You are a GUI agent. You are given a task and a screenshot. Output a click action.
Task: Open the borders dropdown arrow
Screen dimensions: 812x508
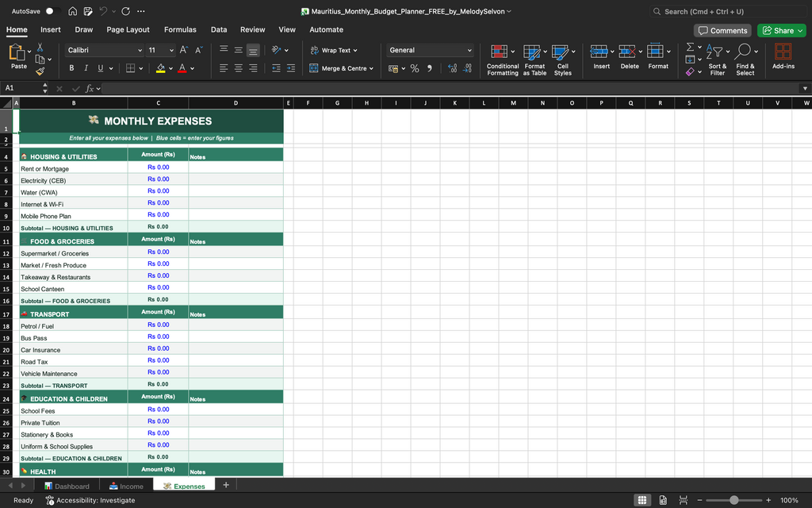tap(141, 68)
